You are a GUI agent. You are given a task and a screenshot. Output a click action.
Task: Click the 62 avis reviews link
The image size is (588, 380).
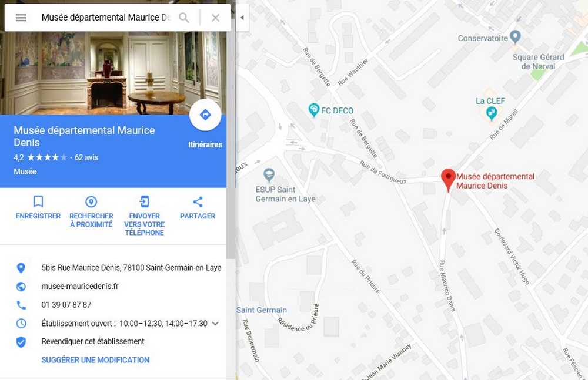tap(86, 157)
